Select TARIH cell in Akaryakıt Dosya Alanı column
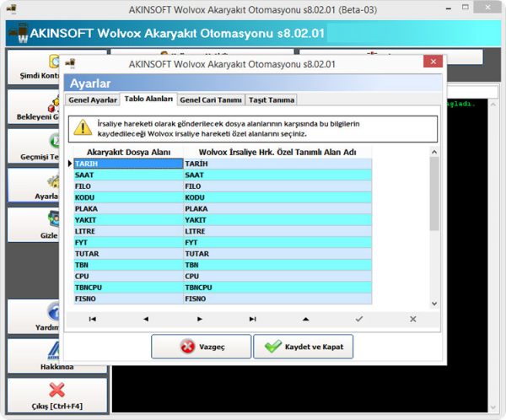The width and height of the screenshot is (506, 420). coord(128,164)
